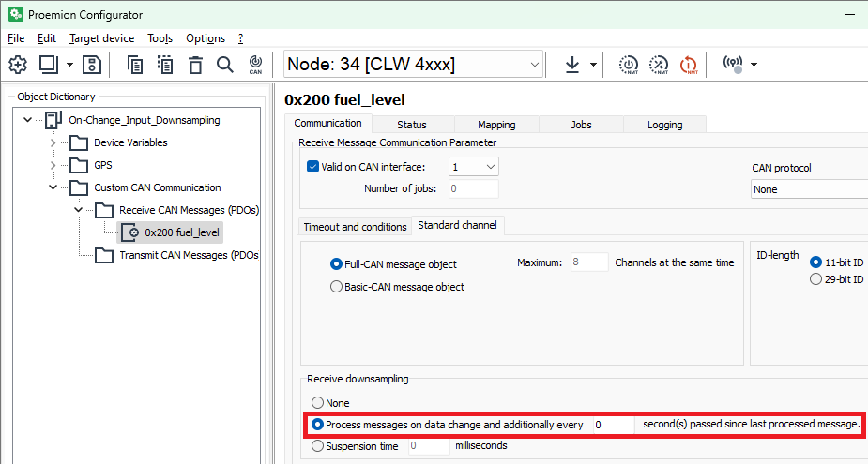Screen dimensions: 868x464
Task: Click the settings gear toolbar icon
Action: 18,65
